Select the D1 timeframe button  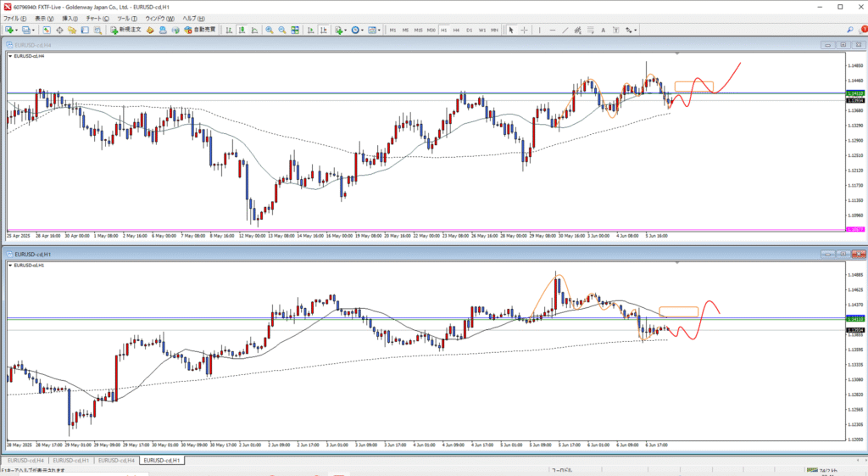(x=470, y=30)
